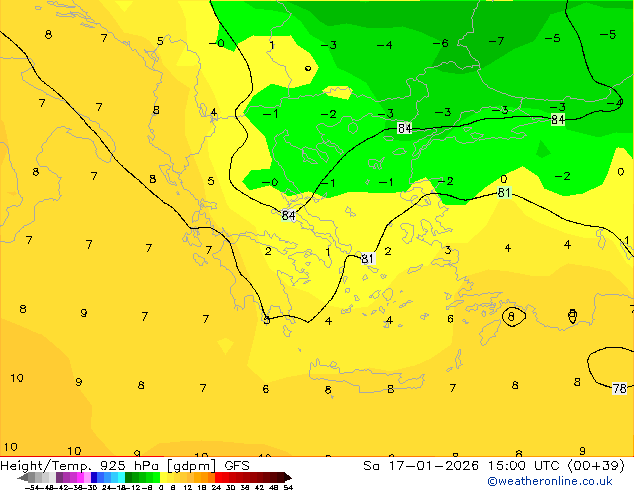Image resolution: width=634 pixels, height=490 pixels.
Task: Click the '(00+39)' forecast hour text
Action: click(x=597, y=465)
